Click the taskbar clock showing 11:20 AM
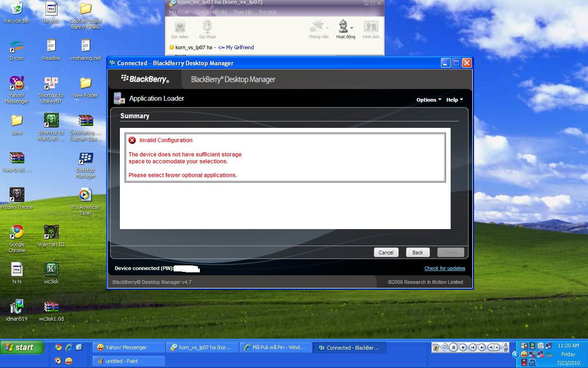The width and height of the screenshot is (588, 368). point(568,345)
